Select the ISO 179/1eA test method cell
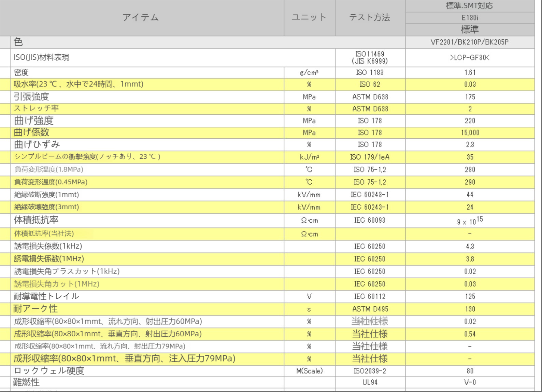Viewport: 542px width, 392px height. pyautogui.click(x=370, y=157)
